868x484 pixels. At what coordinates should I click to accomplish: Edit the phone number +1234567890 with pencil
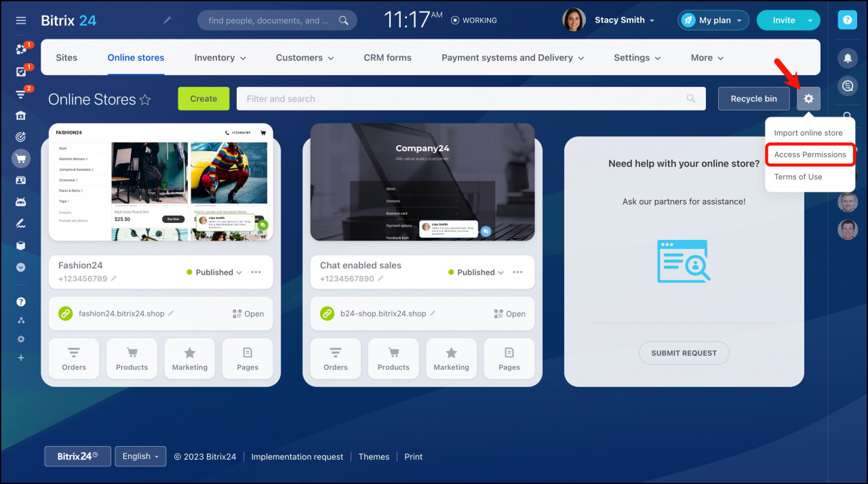coord(380,279)
